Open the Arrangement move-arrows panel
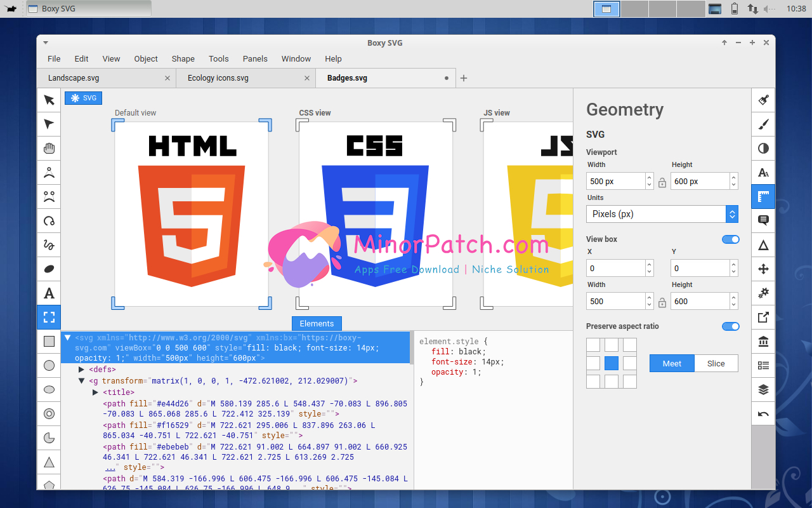Viewport: 812px width, 508px height. pos(763,269)
